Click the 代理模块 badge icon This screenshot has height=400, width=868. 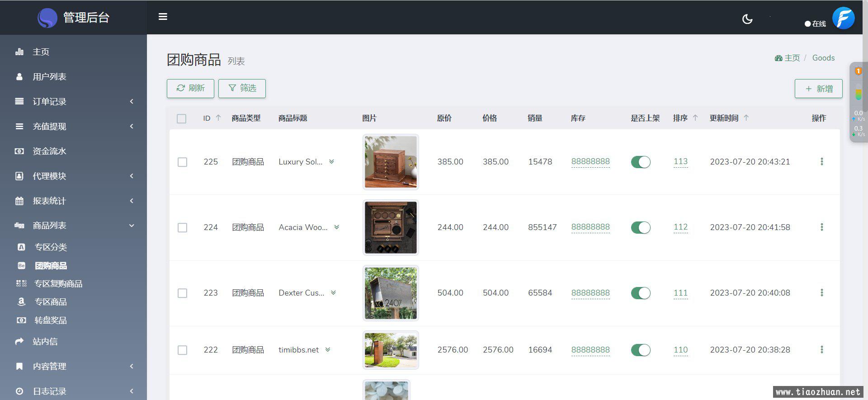19,176
